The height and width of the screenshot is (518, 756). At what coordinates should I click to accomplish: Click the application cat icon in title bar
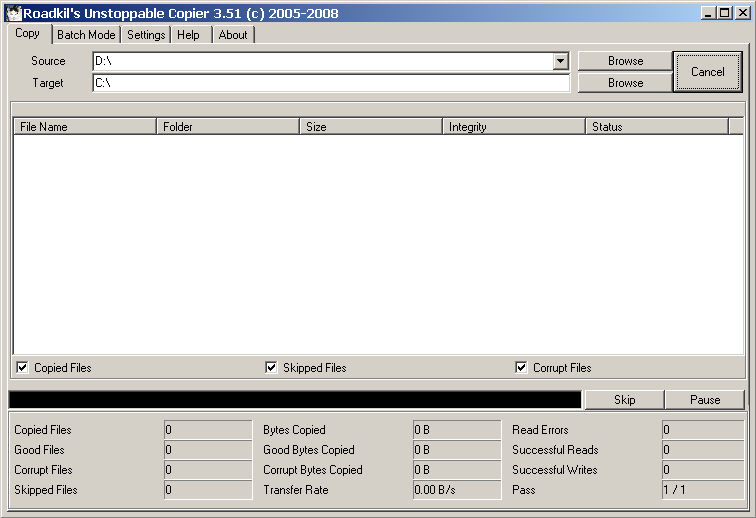(x=14, y=13)
